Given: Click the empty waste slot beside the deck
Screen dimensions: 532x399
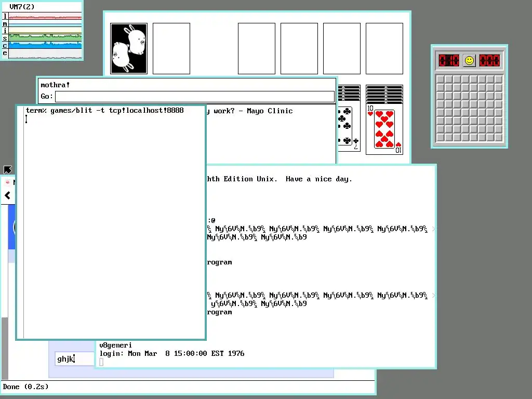Looking at the screenshot, I should pos(171,48).
